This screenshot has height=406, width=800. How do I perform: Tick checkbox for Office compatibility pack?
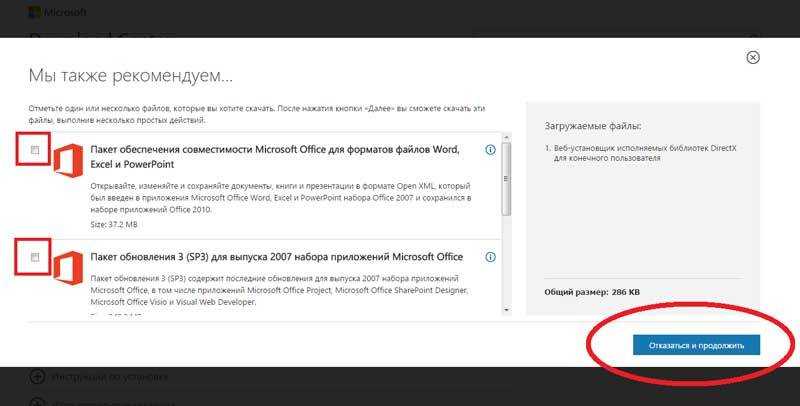(x=35, y=150)
